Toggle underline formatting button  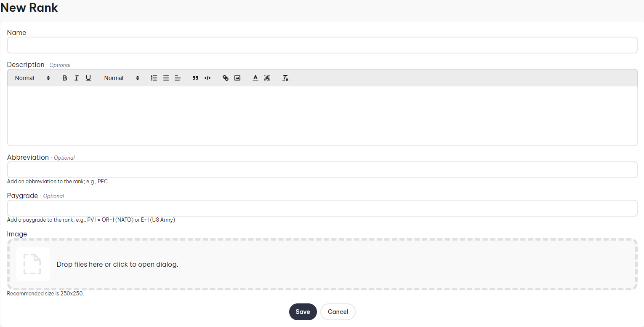[x=88, y=78]
